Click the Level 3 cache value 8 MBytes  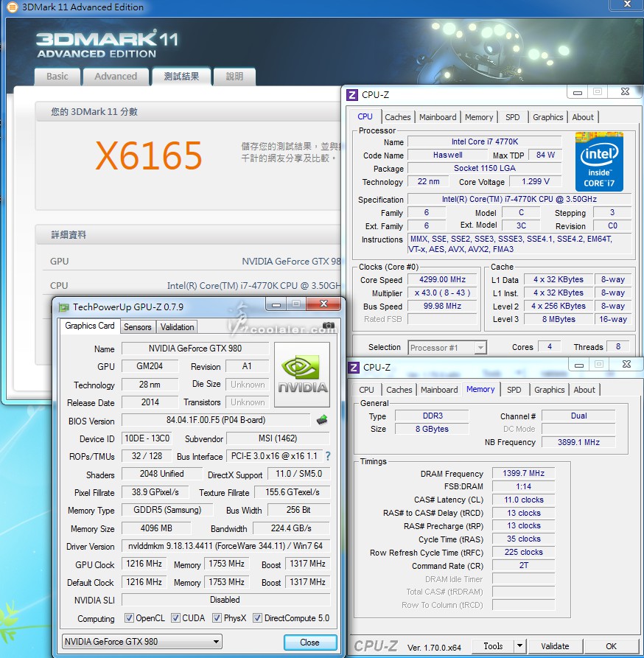point(559,319)
